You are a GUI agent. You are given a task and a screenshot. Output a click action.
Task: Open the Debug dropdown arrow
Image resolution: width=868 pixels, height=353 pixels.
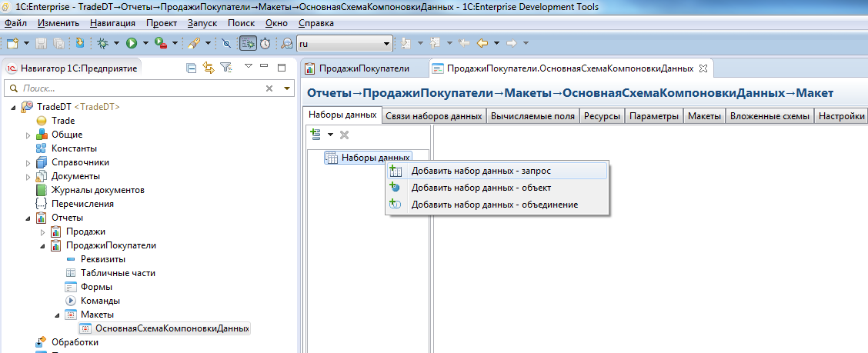tap(117, 43)
